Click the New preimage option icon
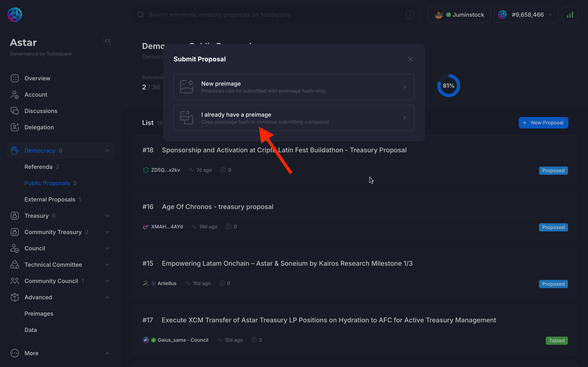 (x=186, y=87)
